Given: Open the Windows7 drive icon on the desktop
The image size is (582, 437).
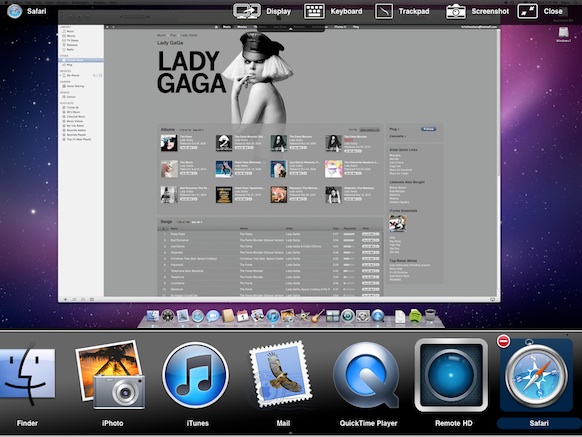Looking at the screenshot, I should pos(563,34).
